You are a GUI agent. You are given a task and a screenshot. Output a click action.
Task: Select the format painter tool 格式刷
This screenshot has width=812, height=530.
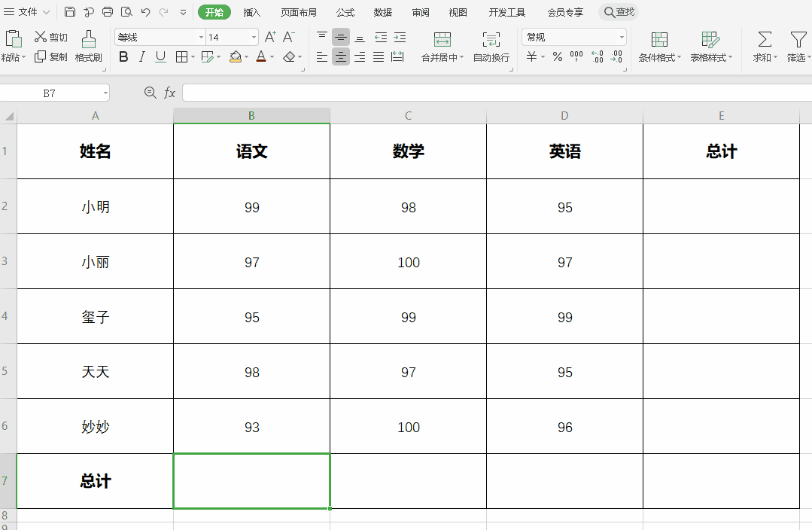88,45
